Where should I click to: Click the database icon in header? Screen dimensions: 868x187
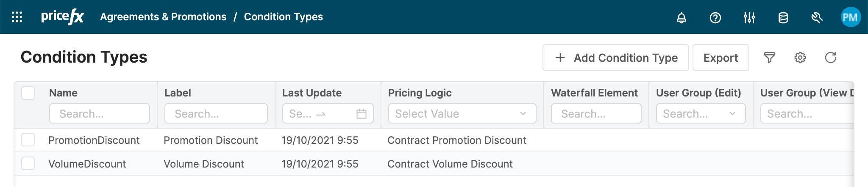point(783,18)
